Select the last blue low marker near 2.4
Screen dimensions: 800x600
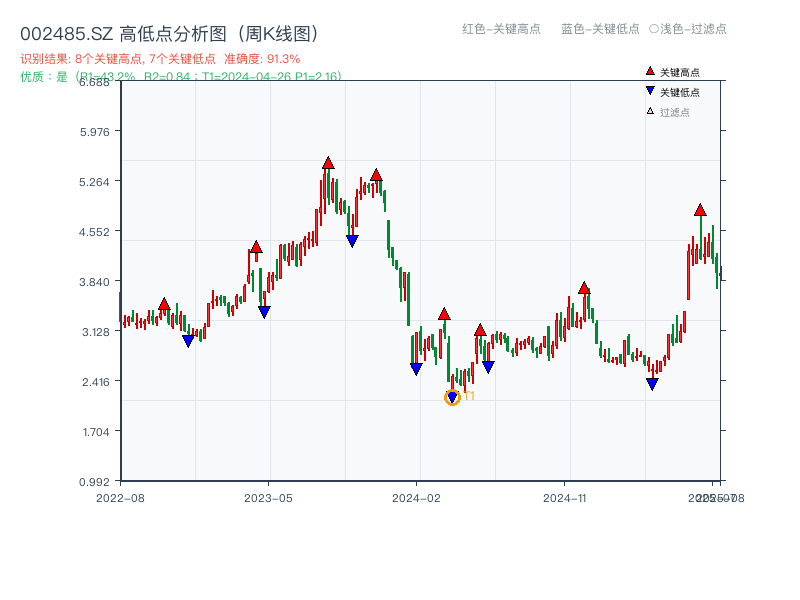coord(652,384)
